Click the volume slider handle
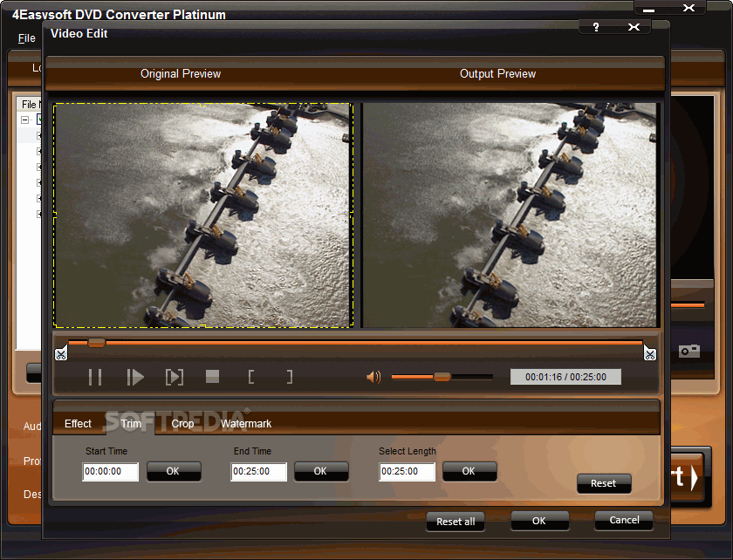The height and width of the screenshot is (560, 733). click(442, 377)
